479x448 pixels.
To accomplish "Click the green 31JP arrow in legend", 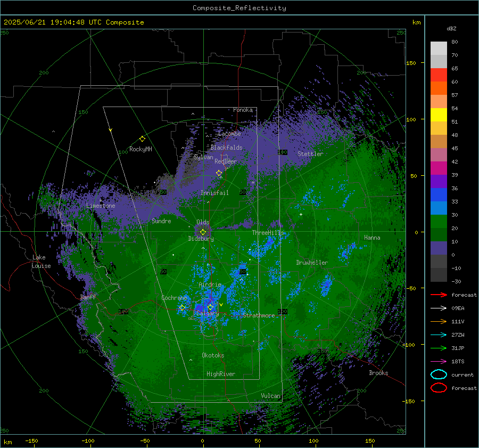I will coord(439,348).
